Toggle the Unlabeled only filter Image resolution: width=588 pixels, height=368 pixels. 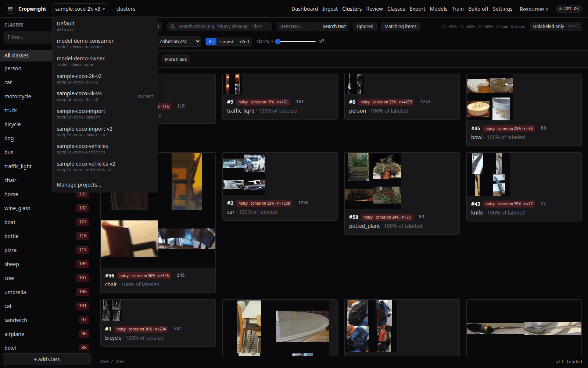point(556,26)
